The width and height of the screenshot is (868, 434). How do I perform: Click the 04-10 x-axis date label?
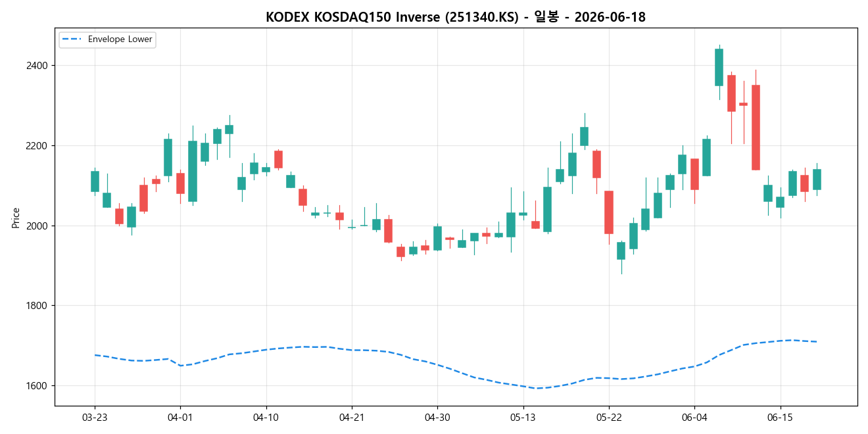(266, 417)
